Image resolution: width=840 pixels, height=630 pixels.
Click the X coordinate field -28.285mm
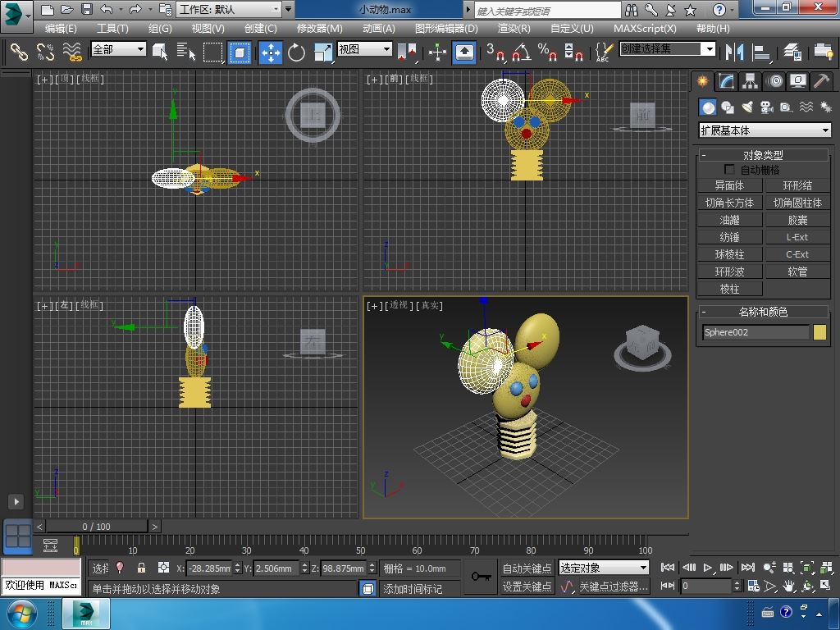[x=209, y=568]
